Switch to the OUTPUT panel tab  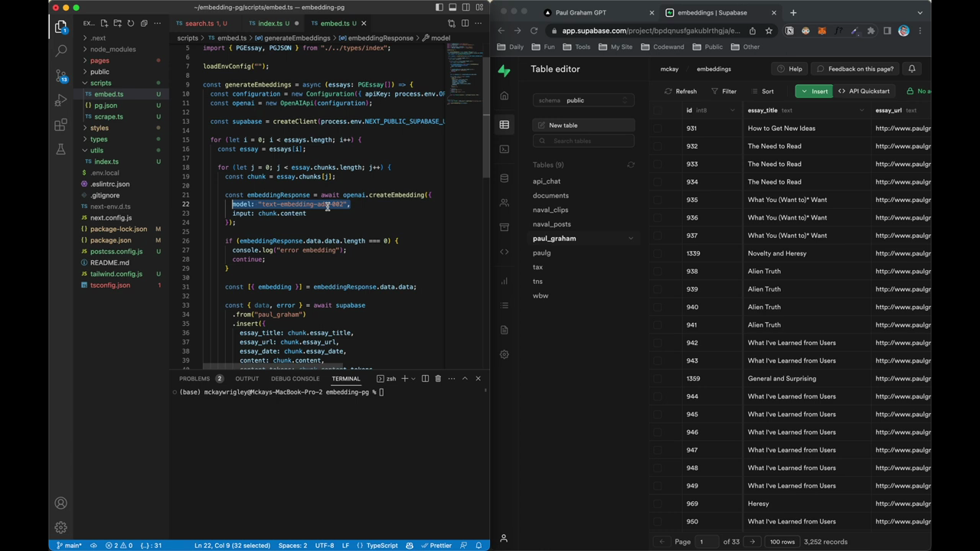point(247,379)
